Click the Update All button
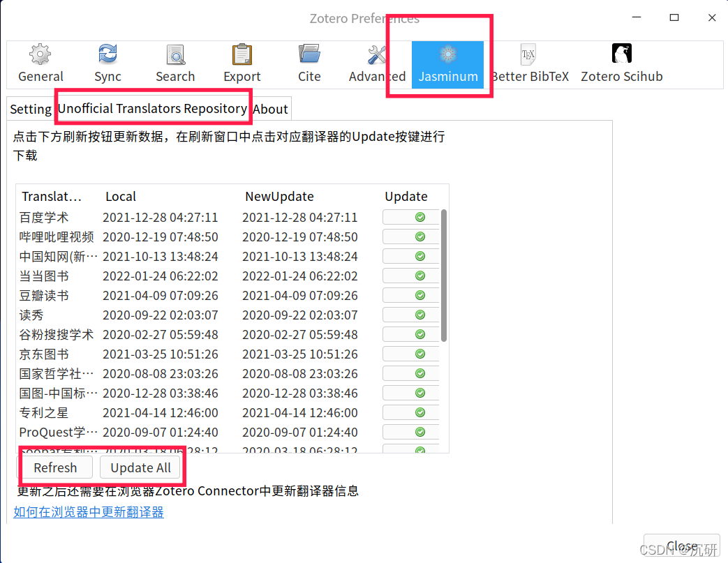This screenshot has width=728, height=563. click(x=140, y=467)
